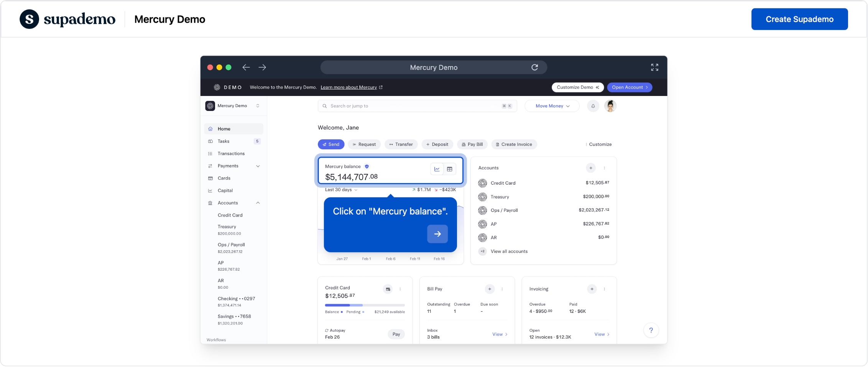
Task: Click the plus icon in the Invoicing card
Action: click(x=592, y=289)
